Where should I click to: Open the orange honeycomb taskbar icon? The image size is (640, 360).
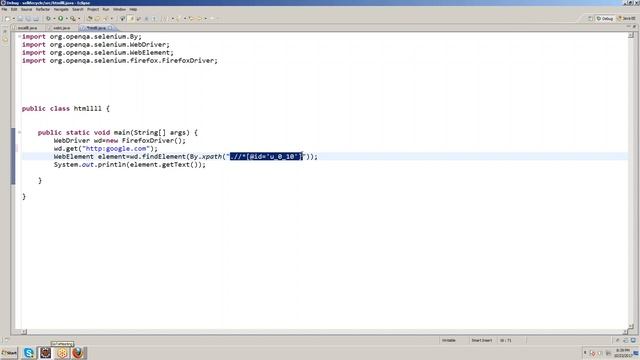click(62, 353)
